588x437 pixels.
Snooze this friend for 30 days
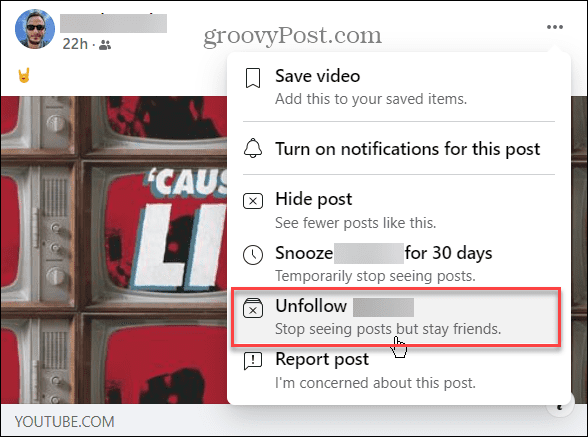tap(399, 264)
